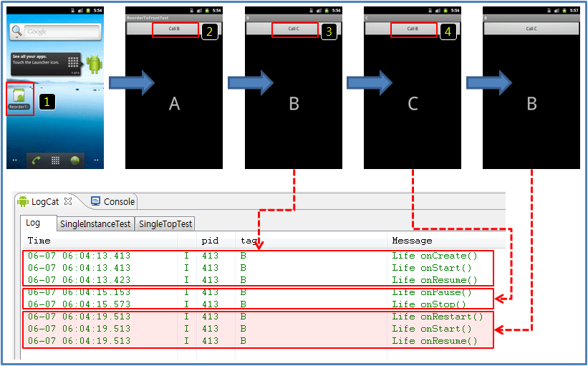Select log row 'Life onPause()'

pos(258,292)
